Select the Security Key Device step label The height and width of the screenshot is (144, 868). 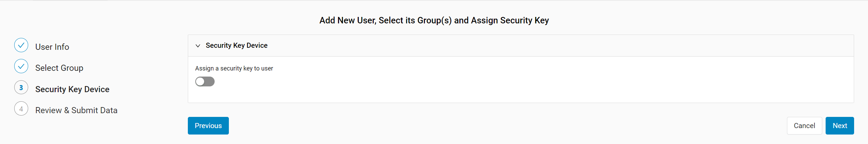[72, 89]
